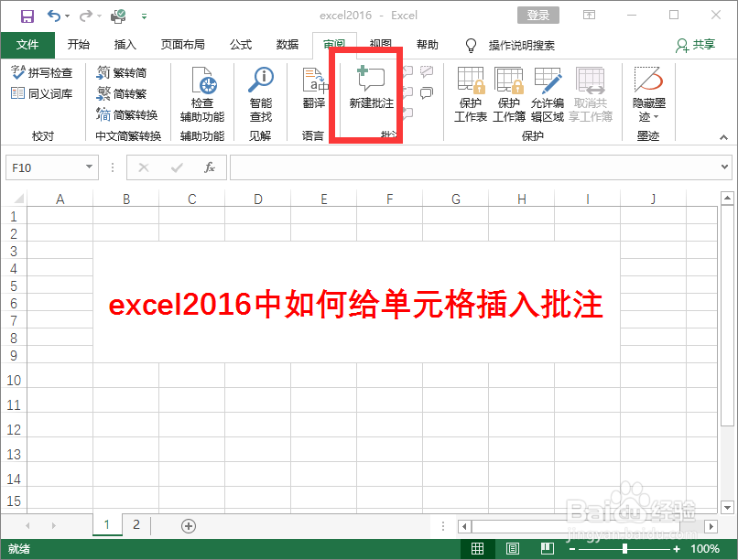Switch to the 页面布局 tab
Viewport: 738px width, 560px height.
click(182, 45)
